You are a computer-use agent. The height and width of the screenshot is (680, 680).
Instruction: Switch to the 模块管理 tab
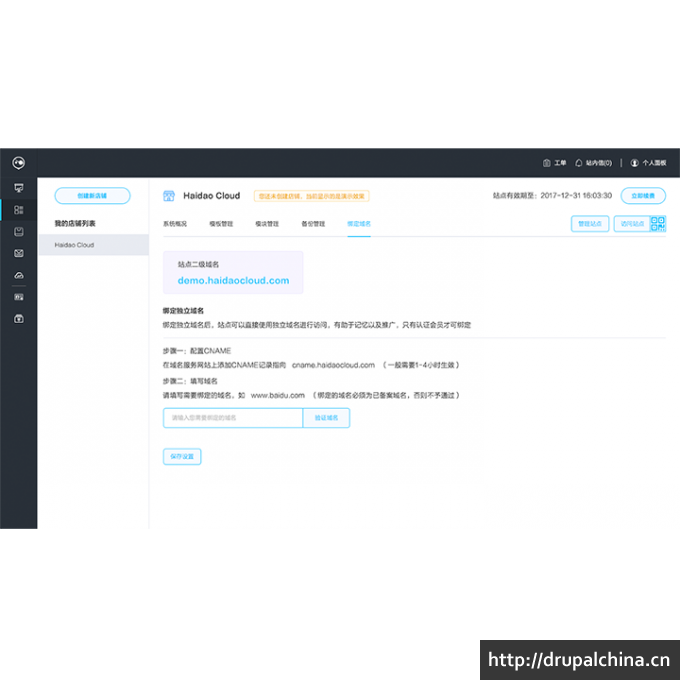coord(267,224)
